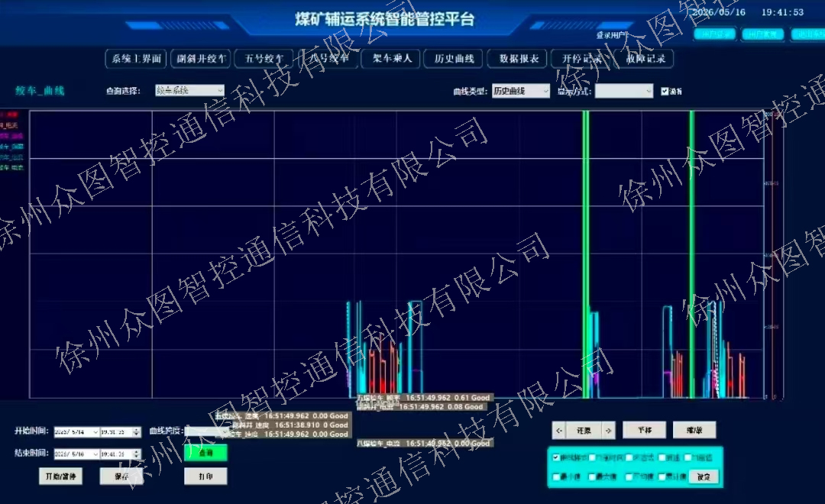Open the 故障记录 tab
The width and height of the screenshot is (825, 504).
pos(645,58)
